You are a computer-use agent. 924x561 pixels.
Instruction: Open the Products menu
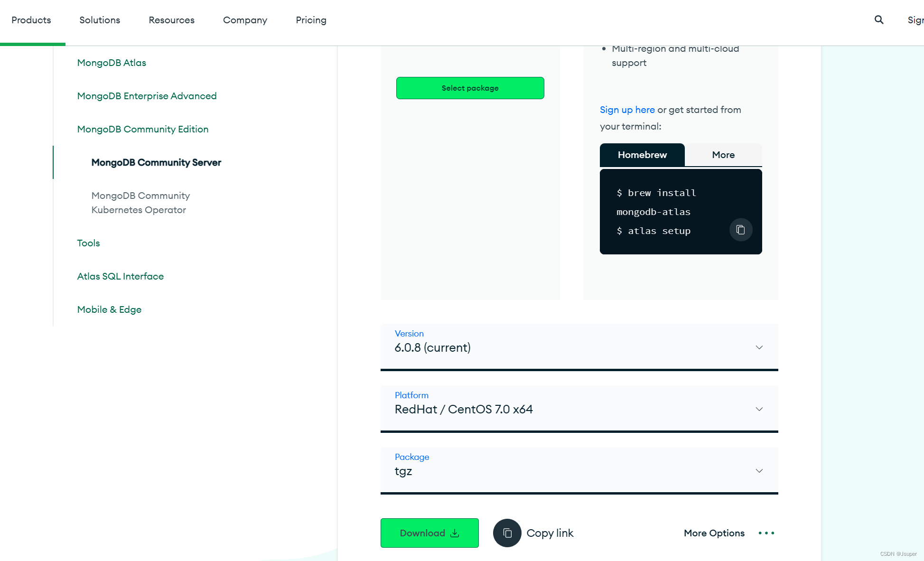click(31, 20)
